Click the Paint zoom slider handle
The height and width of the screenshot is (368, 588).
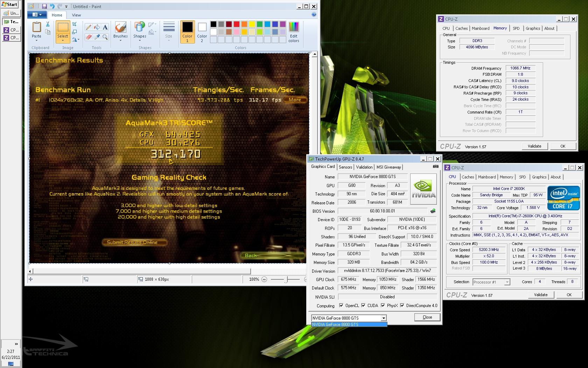pyautogui.click(x=286, y=279)
